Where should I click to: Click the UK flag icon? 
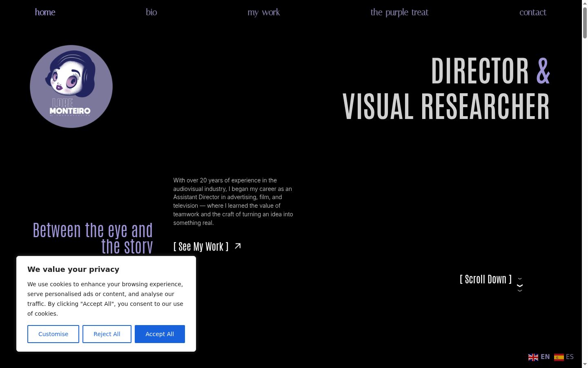533,357
